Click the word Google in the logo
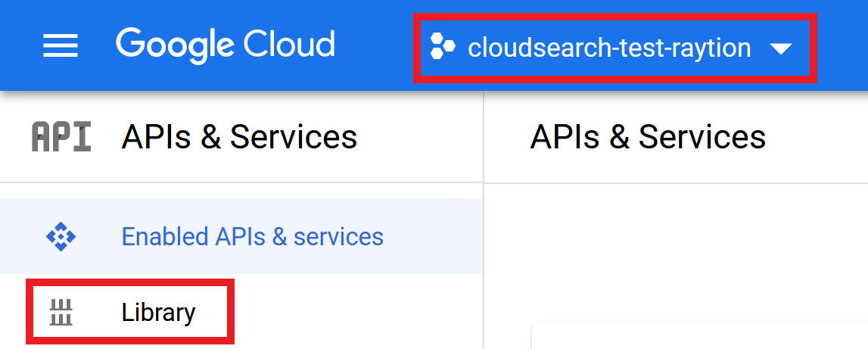The image size is (868, 349). 174,46
